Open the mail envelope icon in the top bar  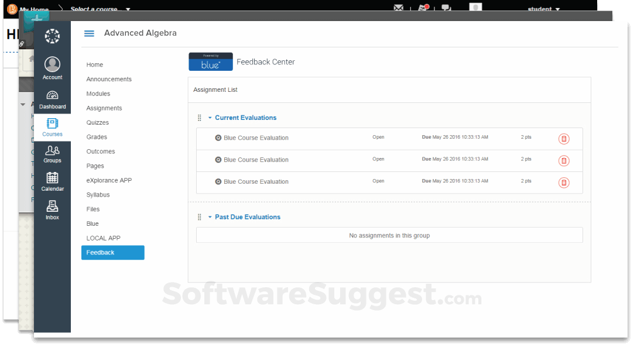(399, 8)
